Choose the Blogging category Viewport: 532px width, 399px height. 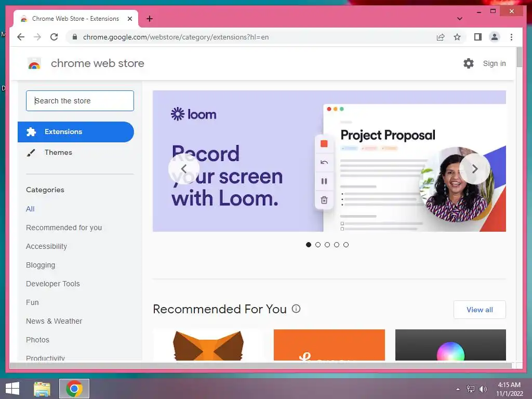point(41,265)
